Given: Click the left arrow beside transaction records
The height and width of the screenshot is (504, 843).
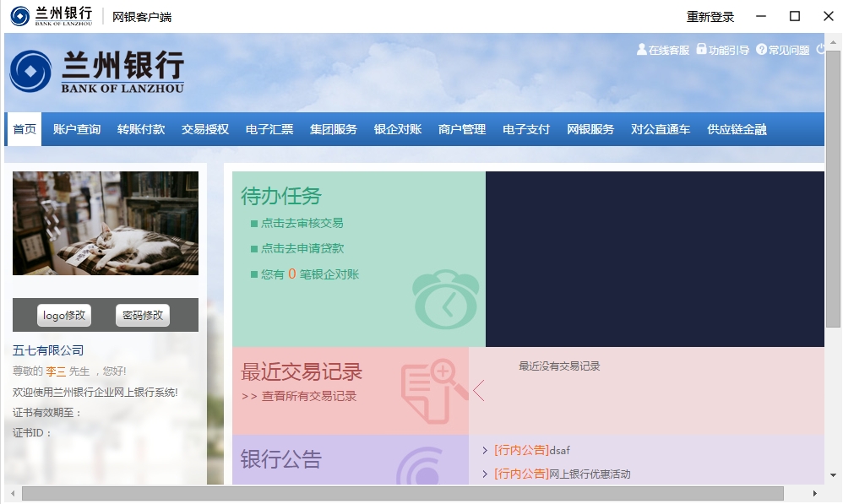Looking at the screenshot, I should tap(478, 391).
